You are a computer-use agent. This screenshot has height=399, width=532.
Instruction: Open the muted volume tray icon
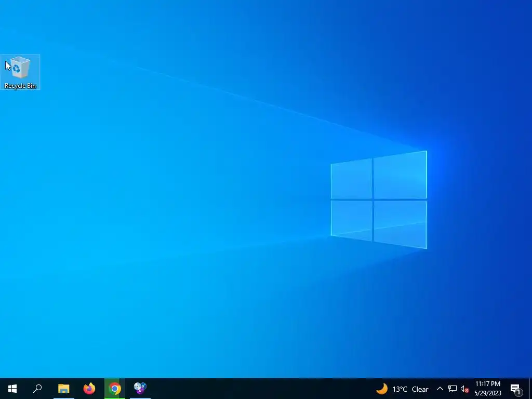464,389
